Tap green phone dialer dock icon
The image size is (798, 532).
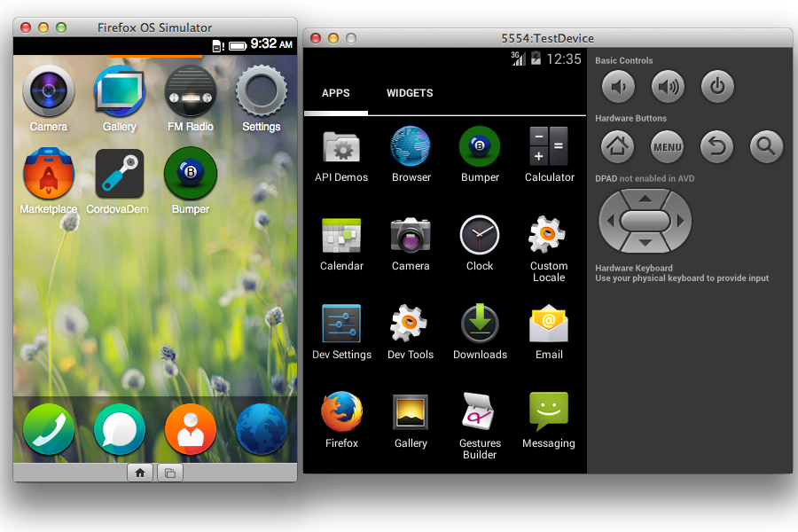point(49,429)
